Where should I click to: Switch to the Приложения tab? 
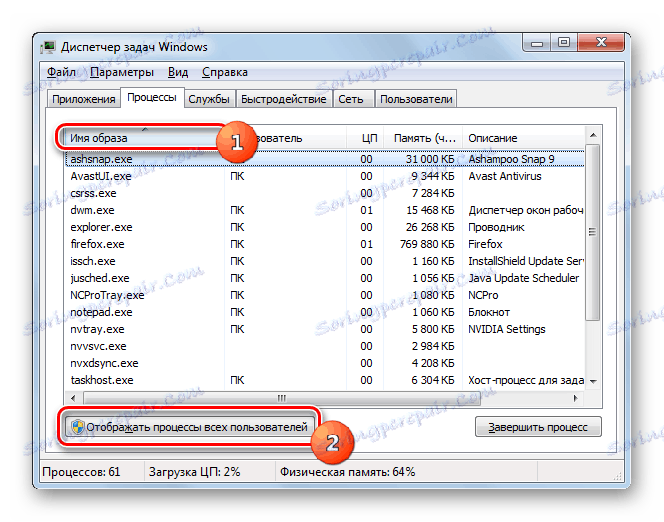click(x=84, y=99)
